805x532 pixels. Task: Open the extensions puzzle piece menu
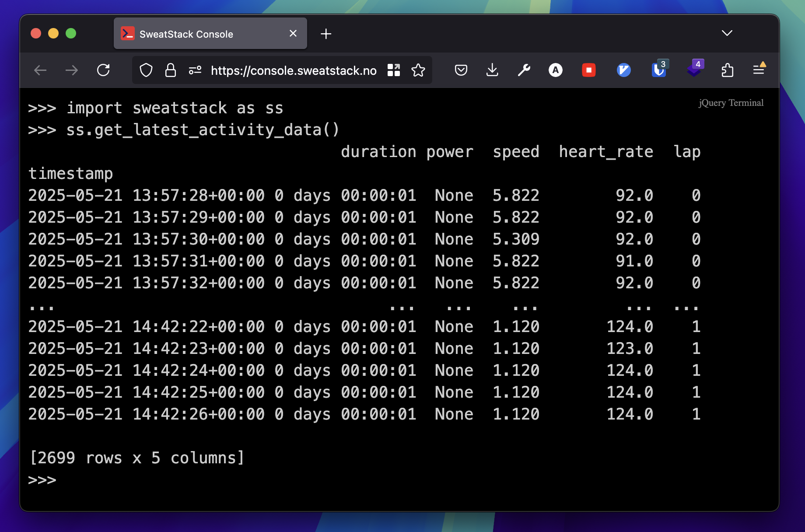(727, 70)
